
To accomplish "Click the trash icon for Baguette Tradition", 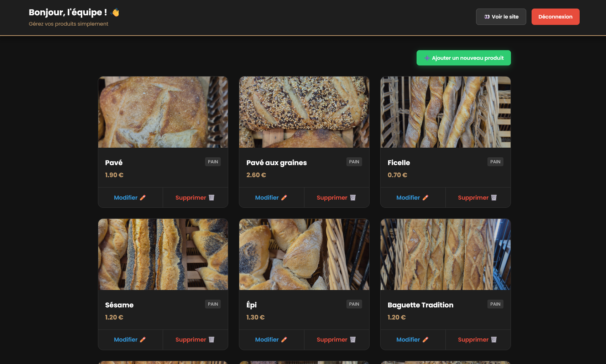I will [x=494, y=339].
